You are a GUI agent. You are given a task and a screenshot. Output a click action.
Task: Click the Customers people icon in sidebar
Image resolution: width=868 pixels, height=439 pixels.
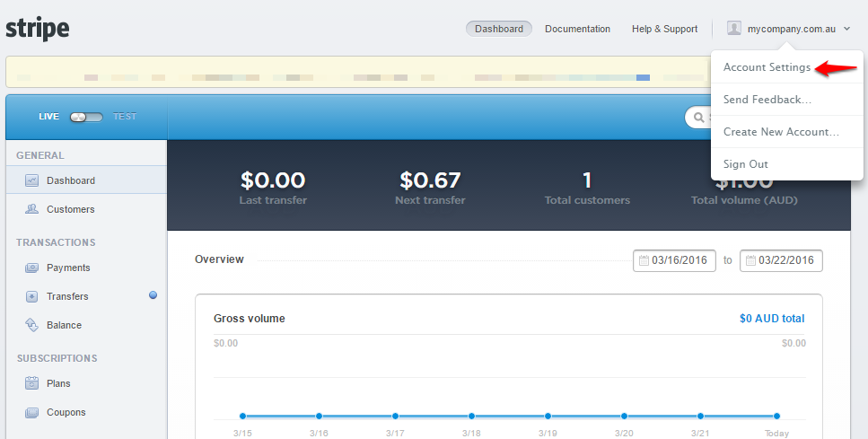pyautogui.click(x=31, y=209)
